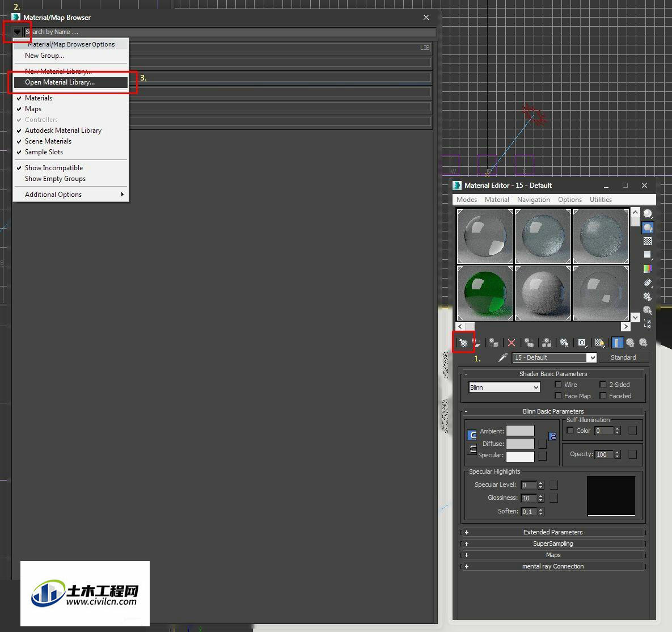672x632 pixels.
Task: Toggle the Ambient-Diffuse map lock icon
Action: 553,436
